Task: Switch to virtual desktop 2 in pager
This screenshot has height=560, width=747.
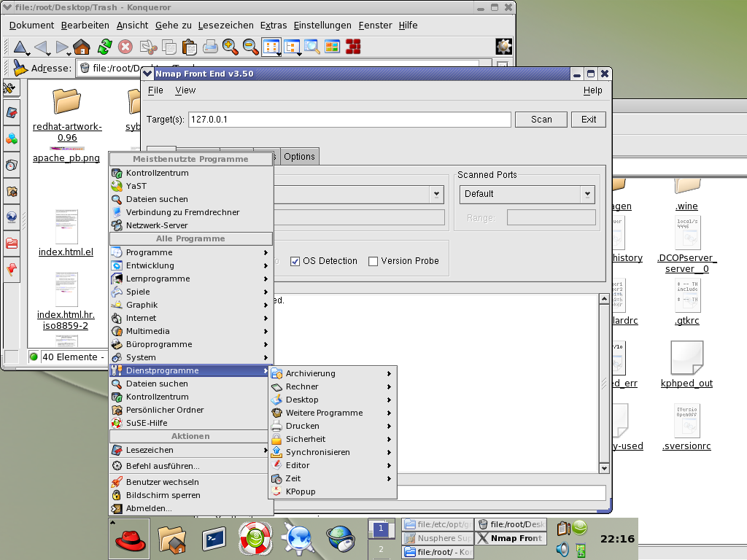Action: pos(381,549)
